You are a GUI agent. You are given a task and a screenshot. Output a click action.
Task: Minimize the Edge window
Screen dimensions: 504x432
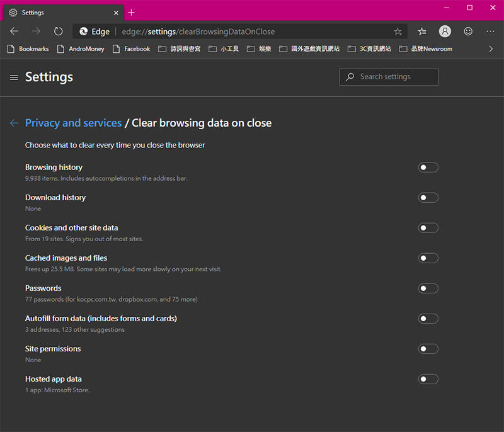[x=447, y=8]
